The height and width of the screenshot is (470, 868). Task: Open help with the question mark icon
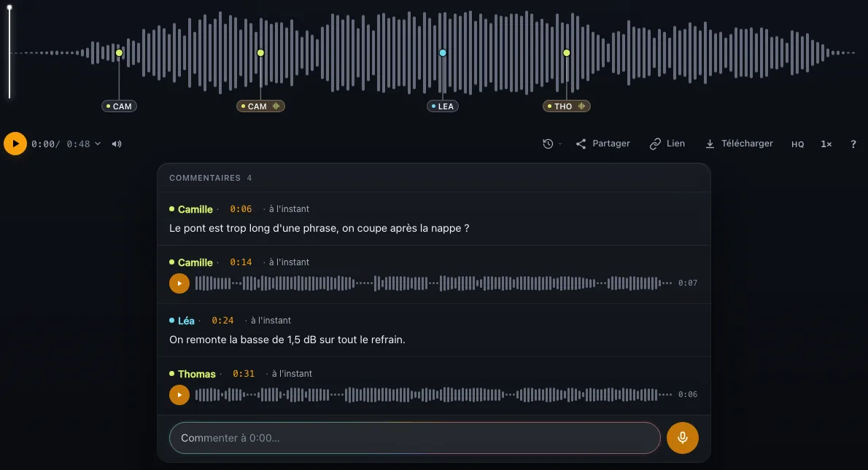click(x=853, y=144)
